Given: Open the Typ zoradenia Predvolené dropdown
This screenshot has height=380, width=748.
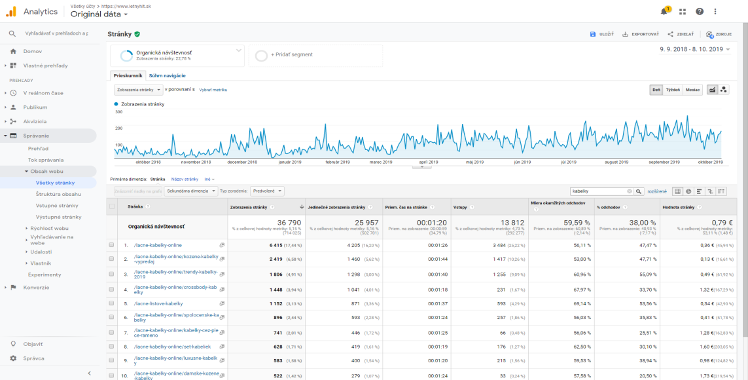Looking at the screenshot, I should tap(267, 191).
